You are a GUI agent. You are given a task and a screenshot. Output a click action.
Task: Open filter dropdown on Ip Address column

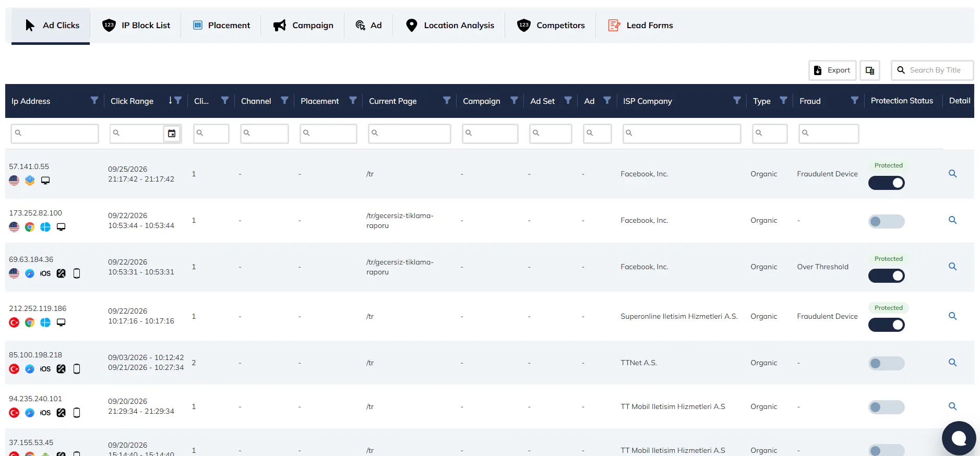94,100
